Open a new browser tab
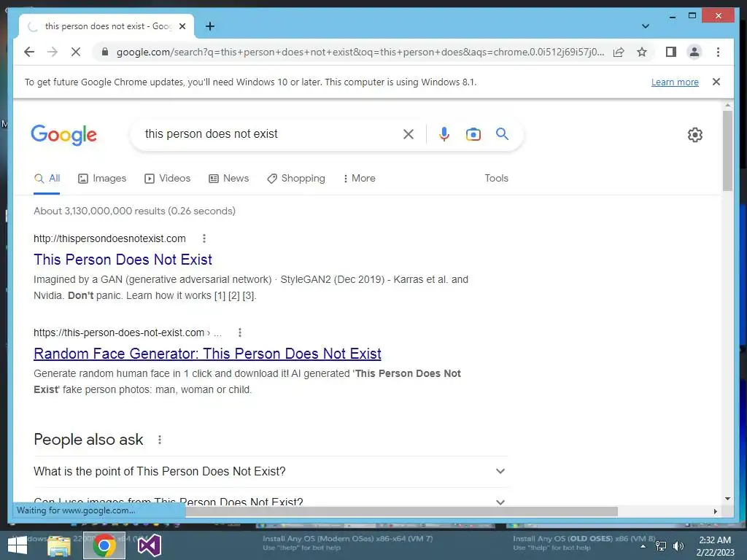This screenshot has height=560, width=747. (210, 26)
